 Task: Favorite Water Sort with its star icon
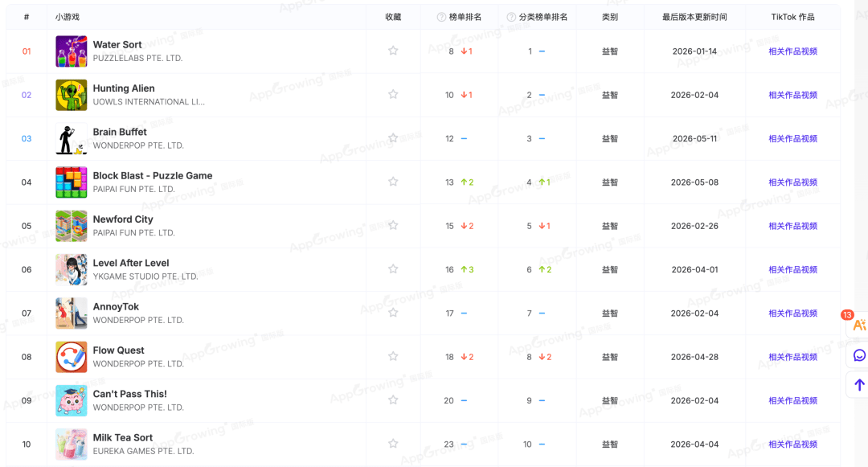pos(393,51)
